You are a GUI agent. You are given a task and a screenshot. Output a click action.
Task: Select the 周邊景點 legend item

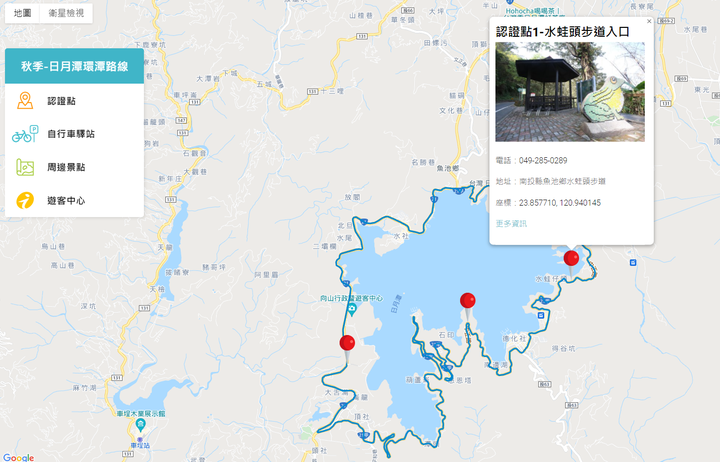[x=74, y=167]
